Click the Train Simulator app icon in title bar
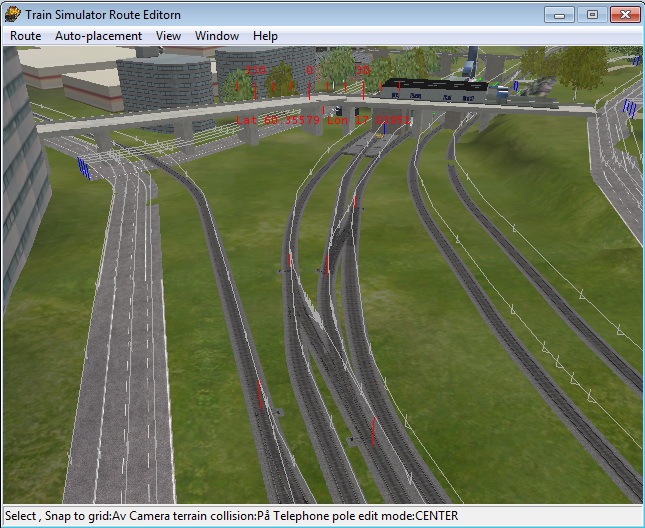Screen dimensions: 645x528 tap(14, 14)
